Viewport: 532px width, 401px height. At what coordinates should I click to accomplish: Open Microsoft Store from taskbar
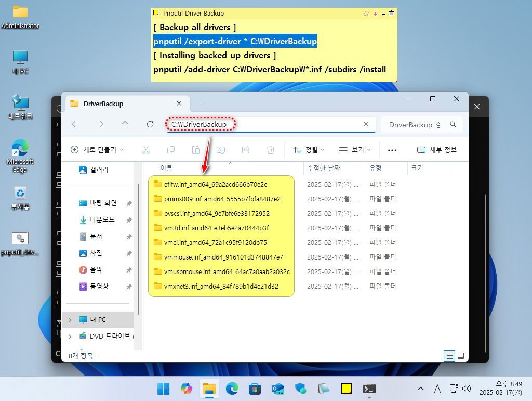pyautogui.click(x=255, y=389)
